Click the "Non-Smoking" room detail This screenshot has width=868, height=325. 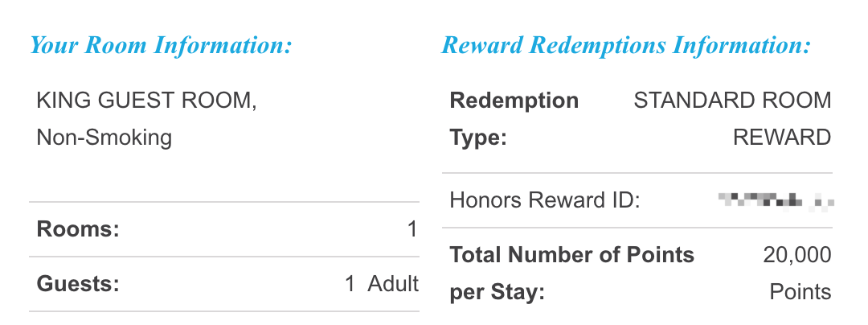pos(104,138)
